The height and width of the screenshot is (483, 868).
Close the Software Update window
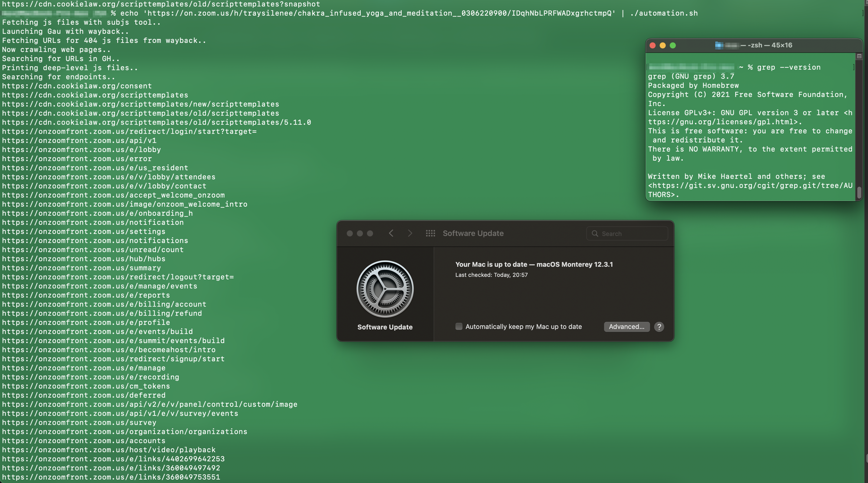pos(350,233)
